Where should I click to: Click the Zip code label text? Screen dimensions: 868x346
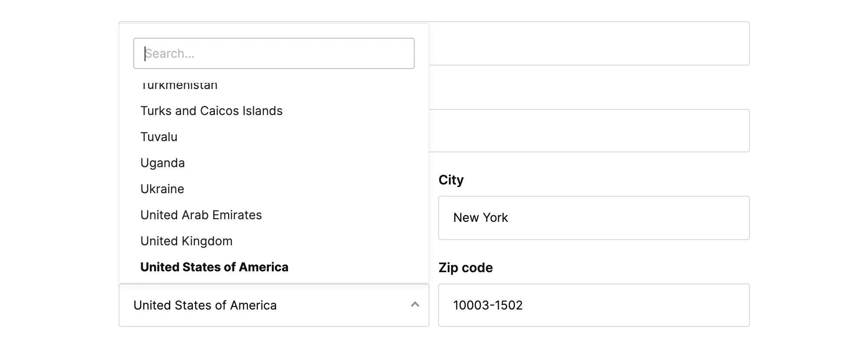465,268
